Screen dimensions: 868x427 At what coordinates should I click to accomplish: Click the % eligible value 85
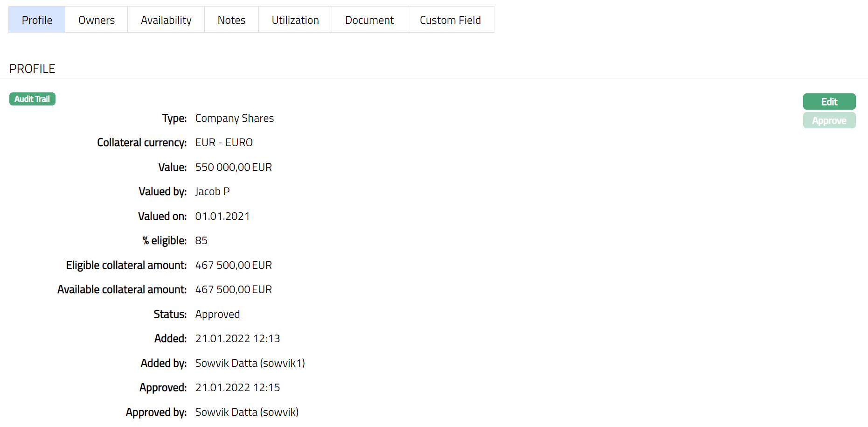point(201,241)
